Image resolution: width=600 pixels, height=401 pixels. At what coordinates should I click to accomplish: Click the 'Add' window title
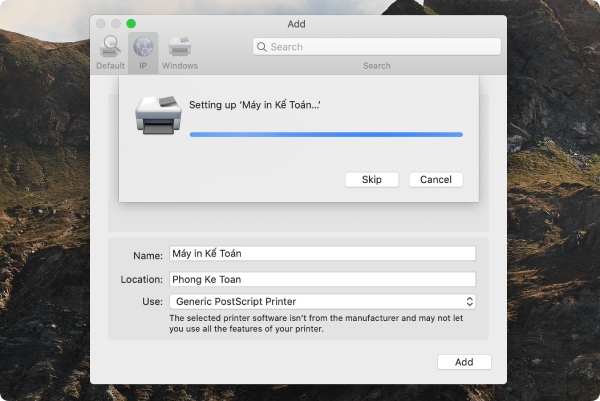296,24
